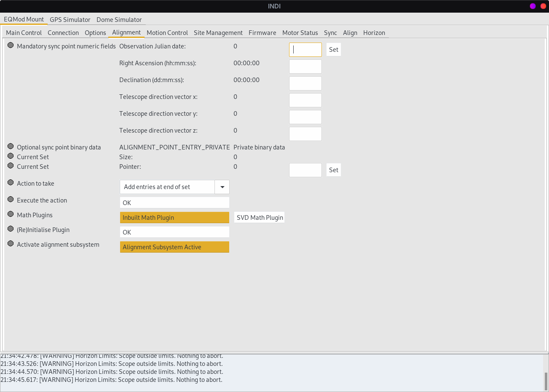This screenshot has width=549, height=392.
Task: View the Firmware tab
Action: point(262,33)
